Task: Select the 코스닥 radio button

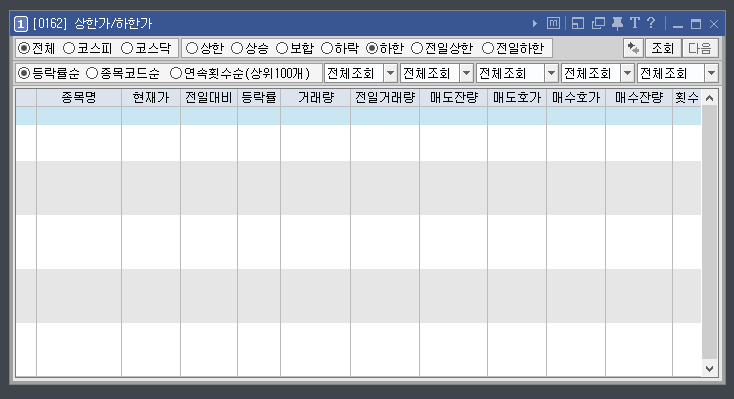Action: point(127,48)
